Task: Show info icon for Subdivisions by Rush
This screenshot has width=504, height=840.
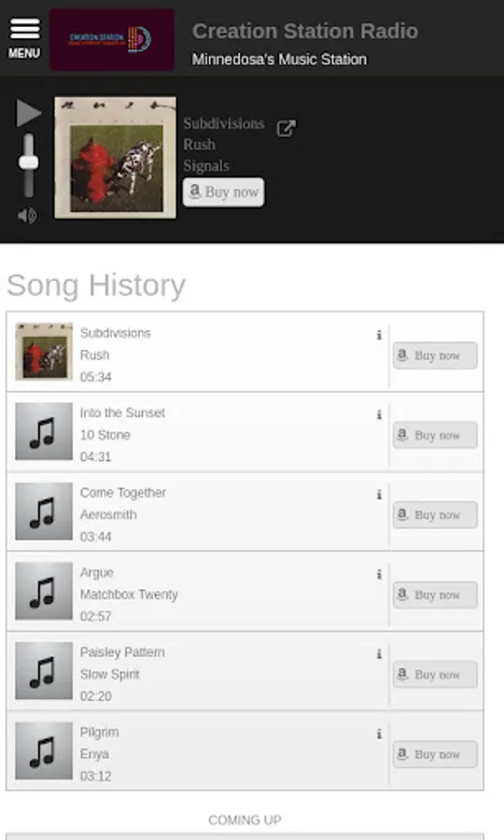Action: pos(379,335)
